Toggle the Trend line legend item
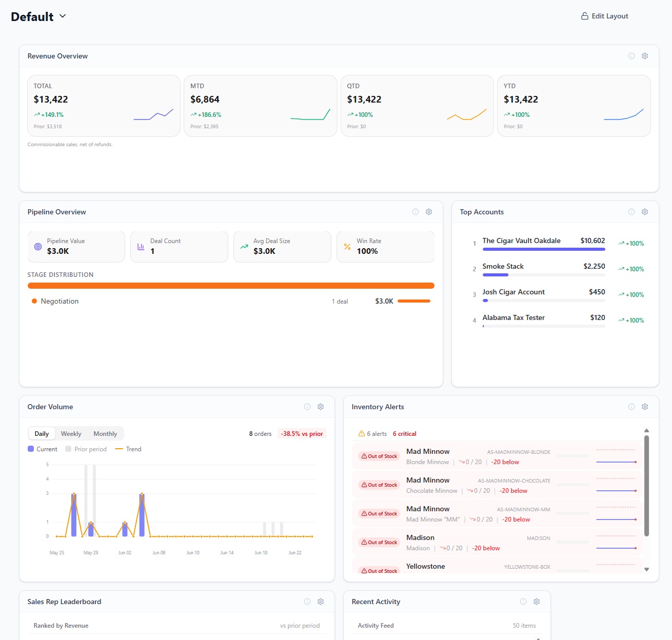The image size is (672, 640). (128, 449)
